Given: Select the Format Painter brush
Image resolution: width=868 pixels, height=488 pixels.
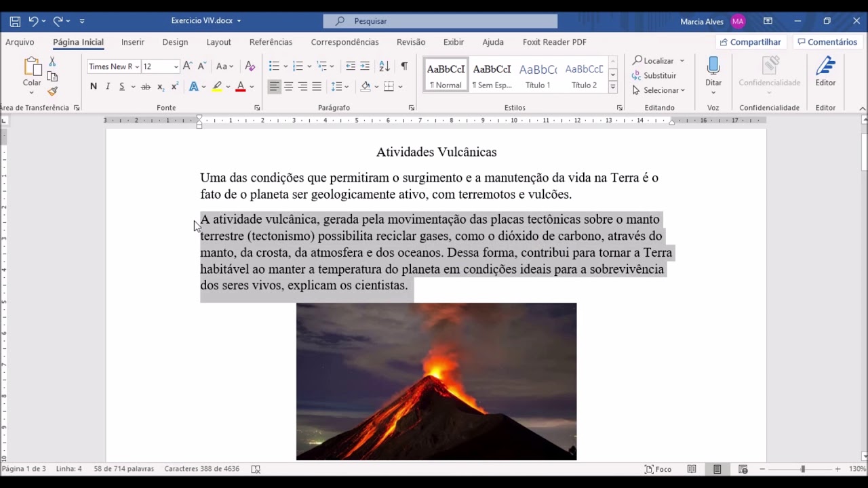Looking at the screenshot, I should [x=52, y=91].
